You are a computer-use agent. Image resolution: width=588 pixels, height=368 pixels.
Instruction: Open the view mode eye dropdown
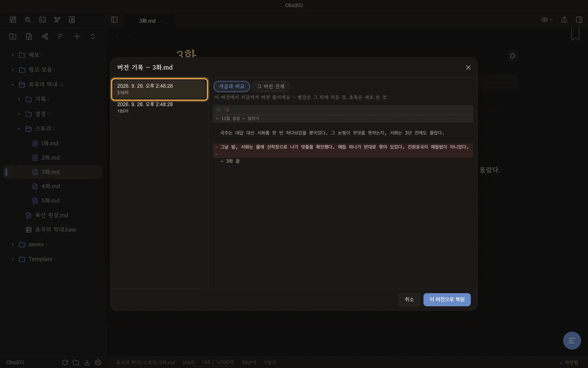point(547,20)
